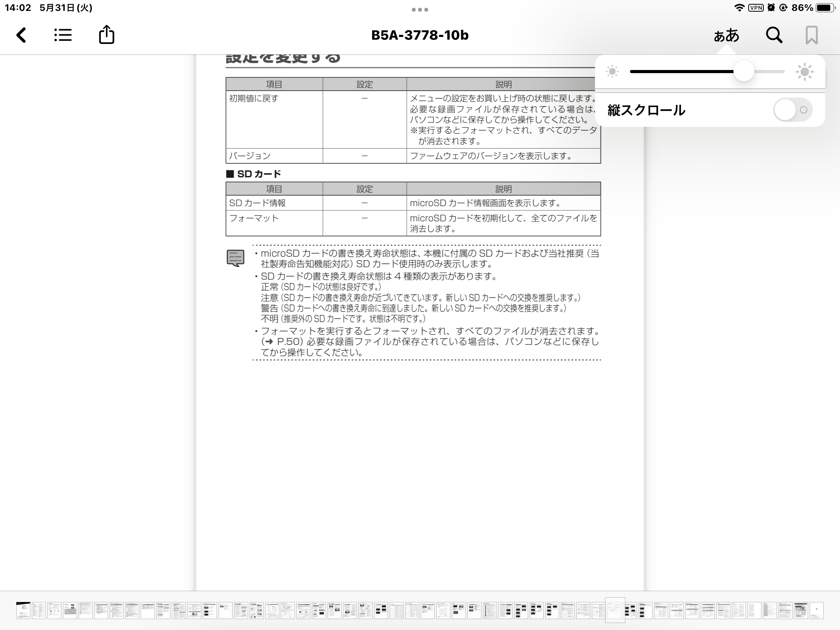Tap the low brightness sun icon
Viewport: 840px width, 630px height.
coord(612,72)
